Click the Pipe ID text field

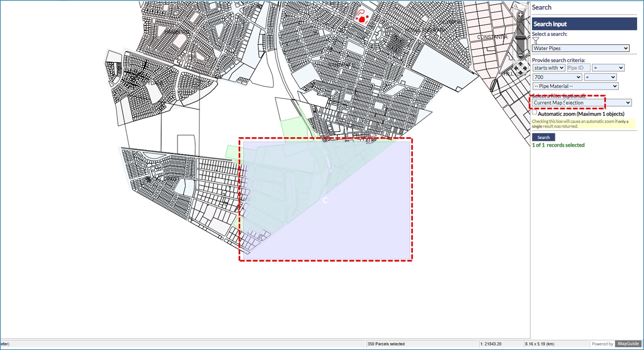coord(579,68)
